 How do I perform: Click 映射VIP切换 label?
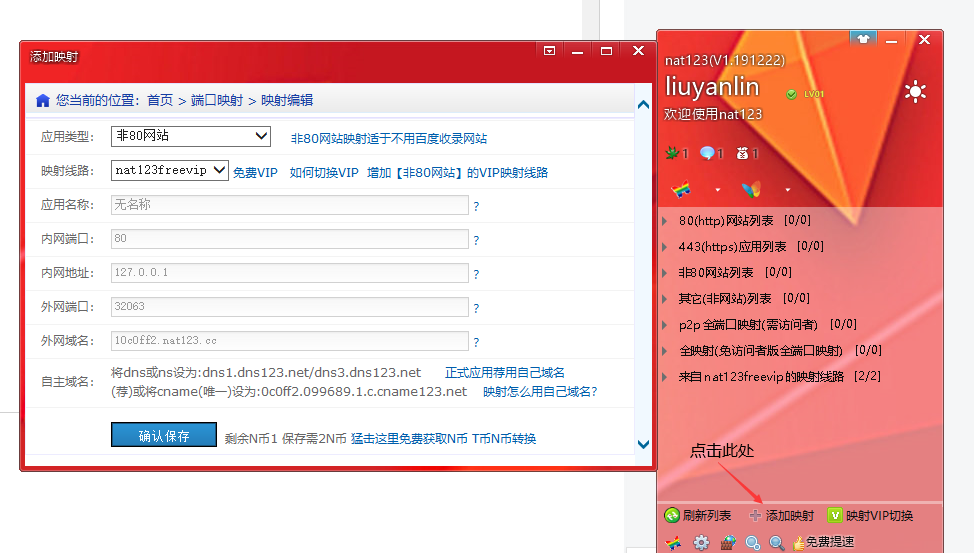(879, 516)
